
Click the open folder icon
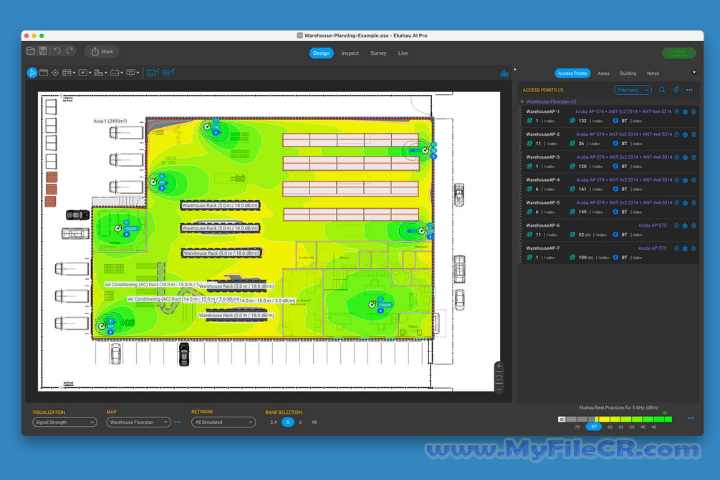31,51
